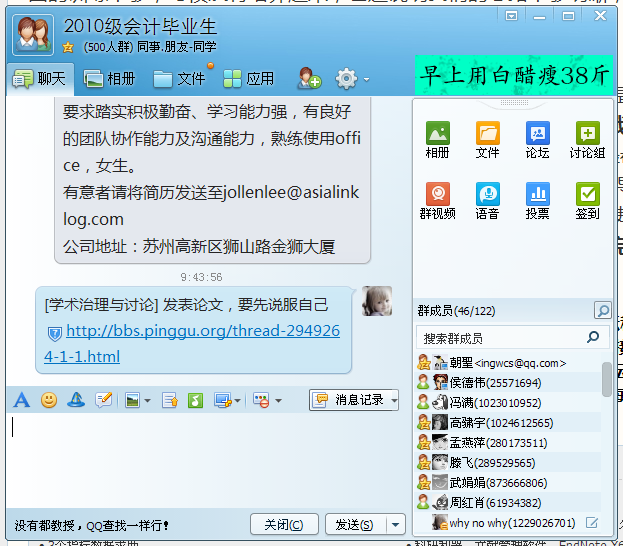The image size is (623, 546).
Task: Open the font (A) formatting tool
Action: click(x=22, y=400)
